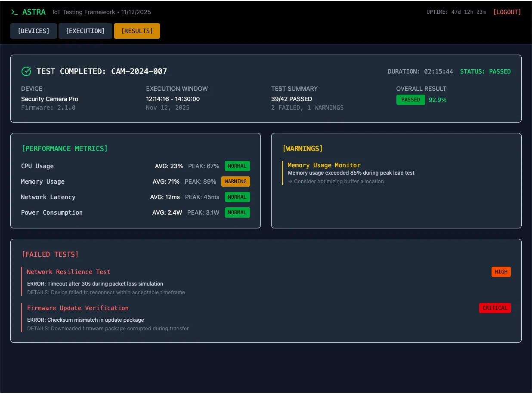Click the [PERFORMANCE METRICS] section heading
532x394 pixels.
pos(65,148)
